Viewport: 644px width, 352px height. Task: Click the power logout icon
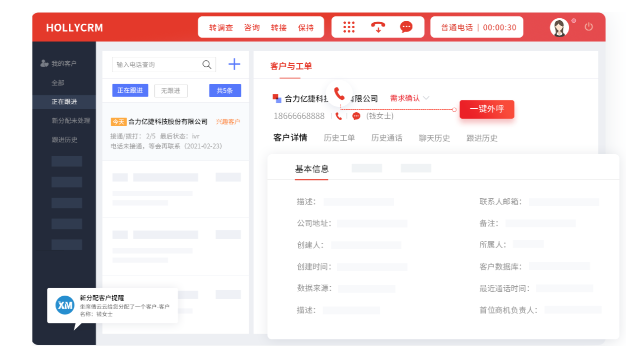[x=589, y=27]
